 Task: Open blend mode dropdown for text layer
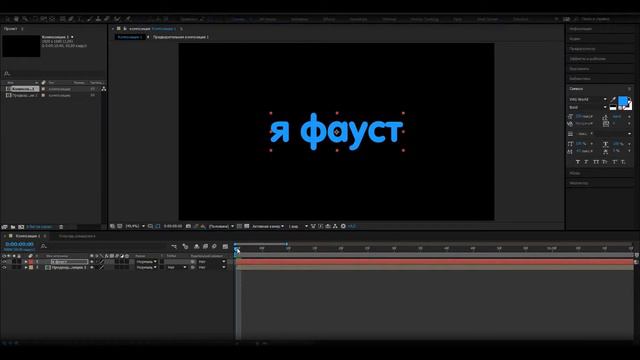pos(147,262)
